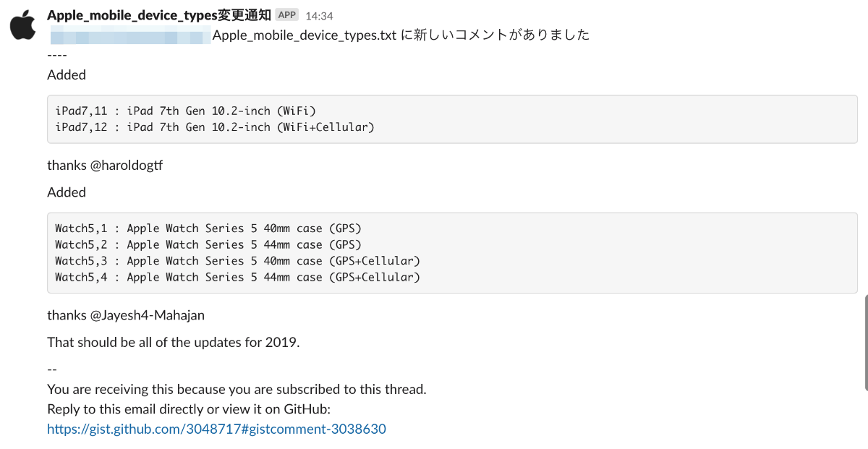Viewport: 868px width, 449px height.
Task: Click 'You are receiving this because you are subscribed' line
Action: [x=237, y=389]
